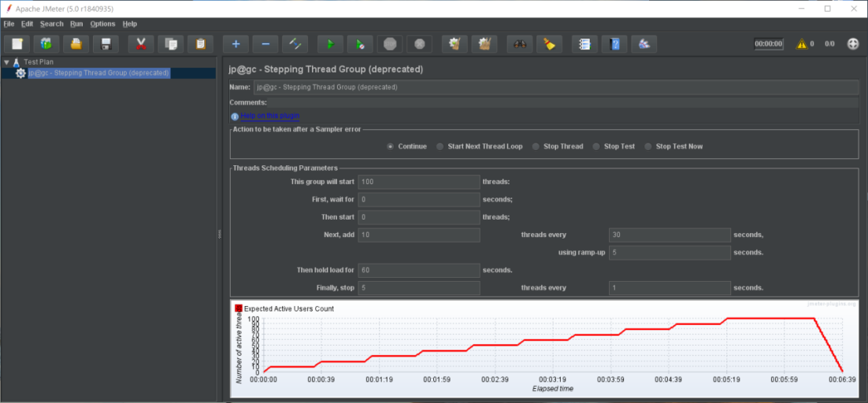Click the warning triangle log icon
The image size is (868, 403).
[802, 43]
